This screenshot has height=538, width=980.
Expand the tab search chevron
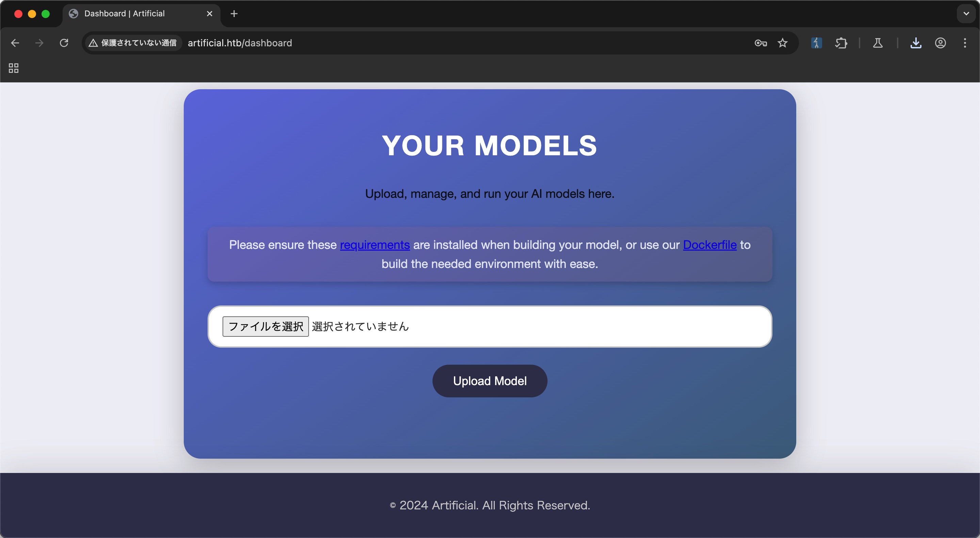tap(966, 14)
